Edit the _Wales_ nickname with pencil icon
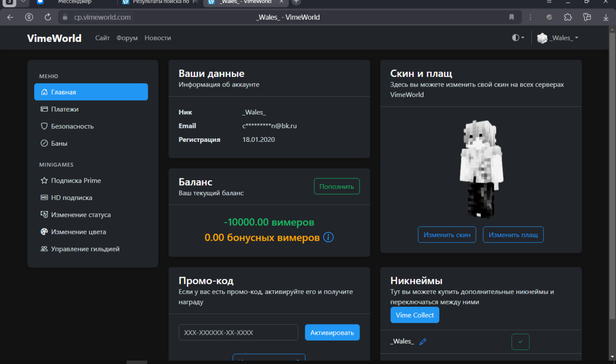The width and height of the screenshot is (616, 364). tap(423, 342)
